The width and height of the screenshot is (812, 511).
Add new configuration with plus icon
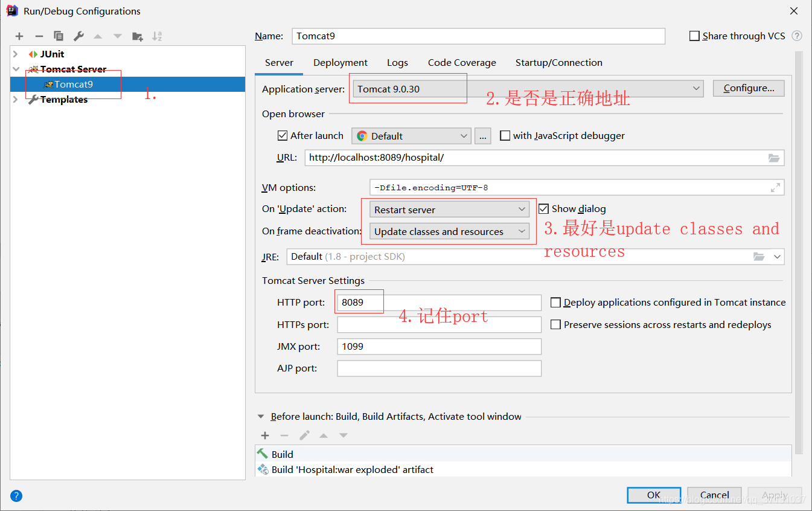click(19, 36)
